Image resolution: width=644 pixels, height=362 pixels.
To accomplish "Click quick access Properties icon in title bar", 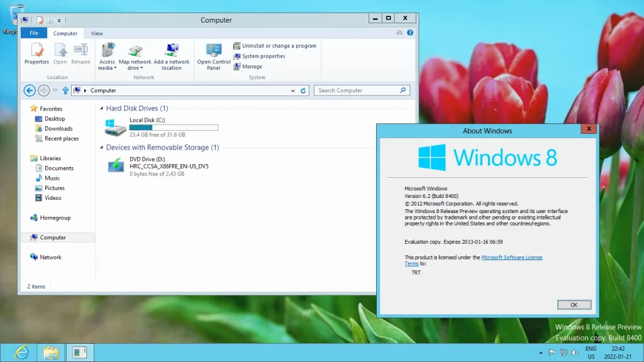I will click(x=40, y=20).
